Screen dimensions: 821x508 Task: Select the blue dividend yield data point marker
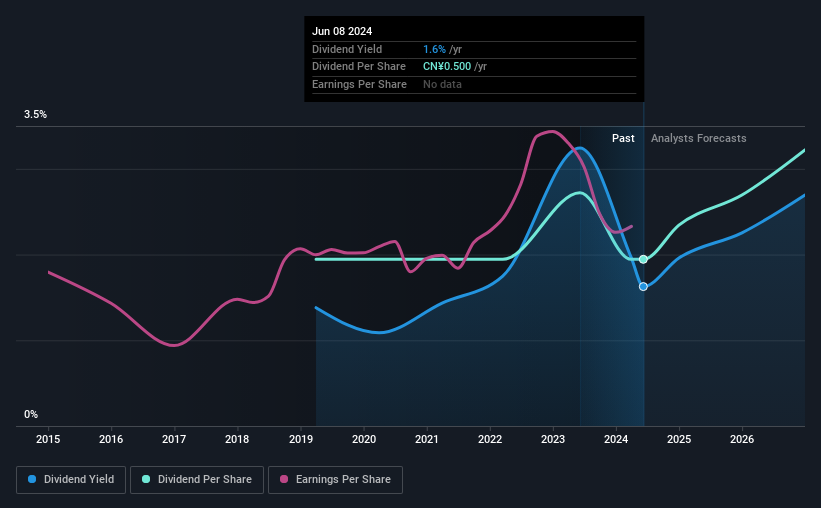[x=644, y=286]
